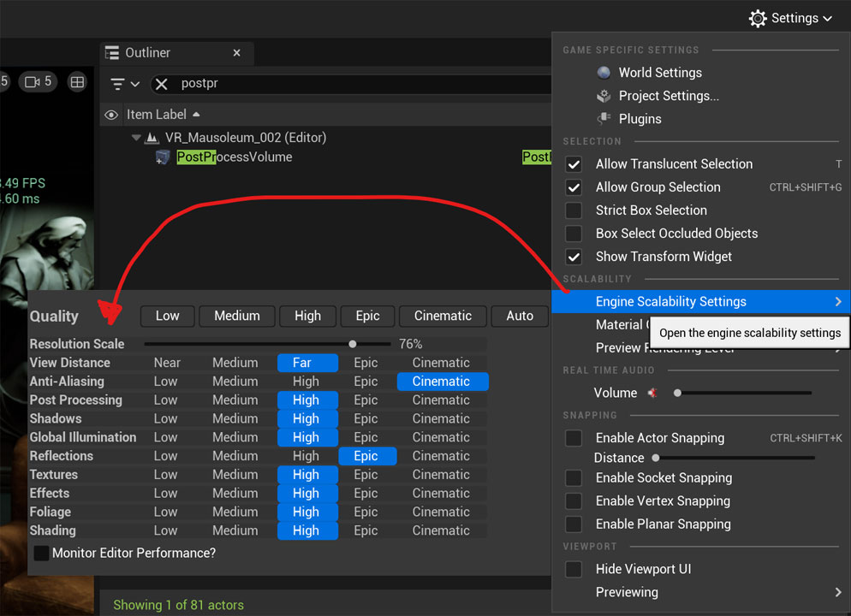This screenshot has height=616, width=851.
Task: Switch to the Outliner tab
Action: 147,53
